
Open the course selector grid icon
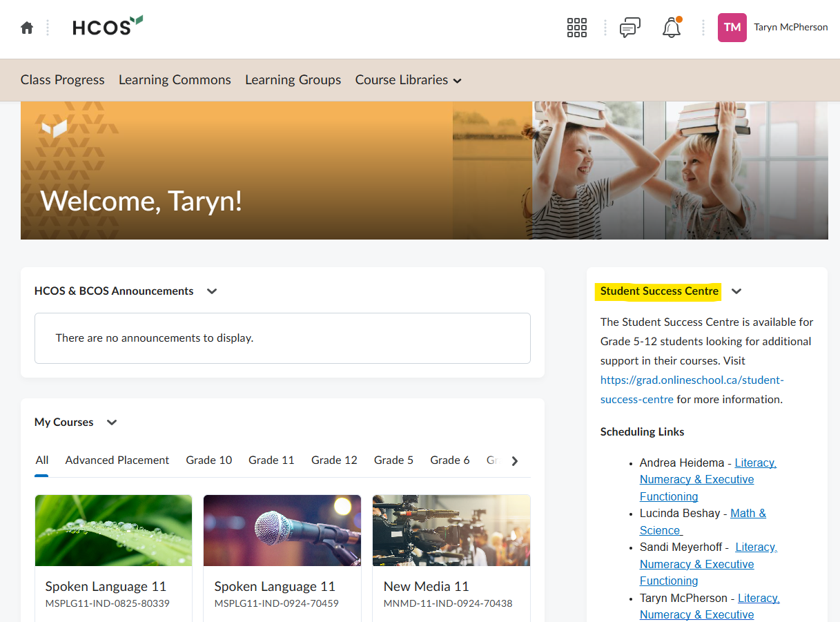(576, 28)
